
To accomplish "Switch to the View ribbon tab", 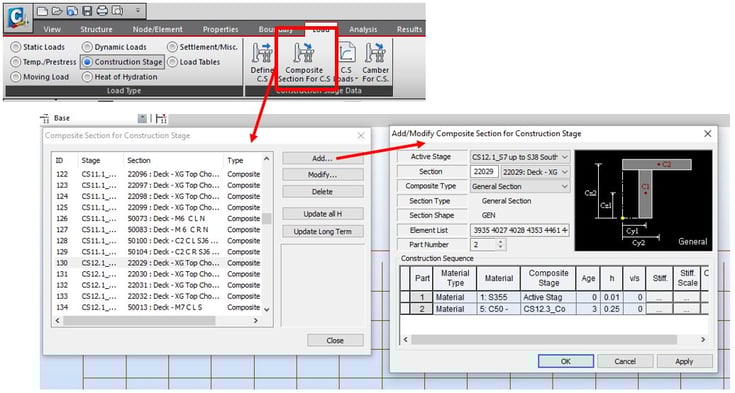I will point(52,29).
